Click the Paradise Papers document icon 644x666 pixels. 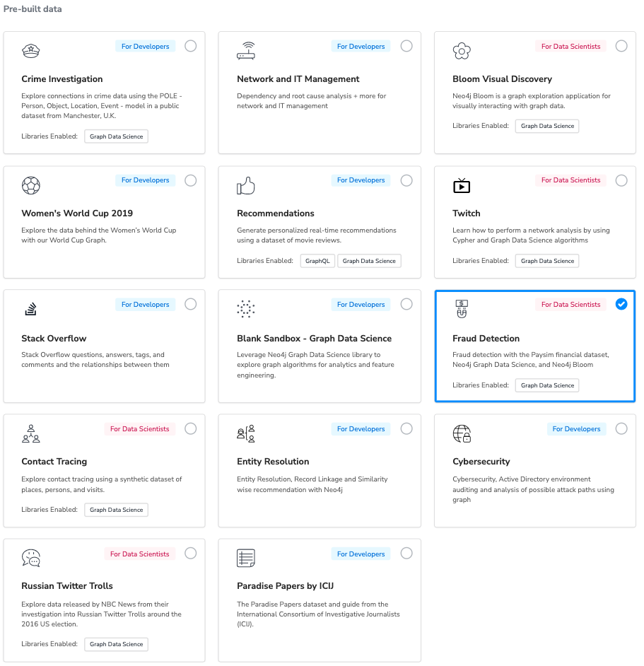pyautogui.click(x=246, y=558)
